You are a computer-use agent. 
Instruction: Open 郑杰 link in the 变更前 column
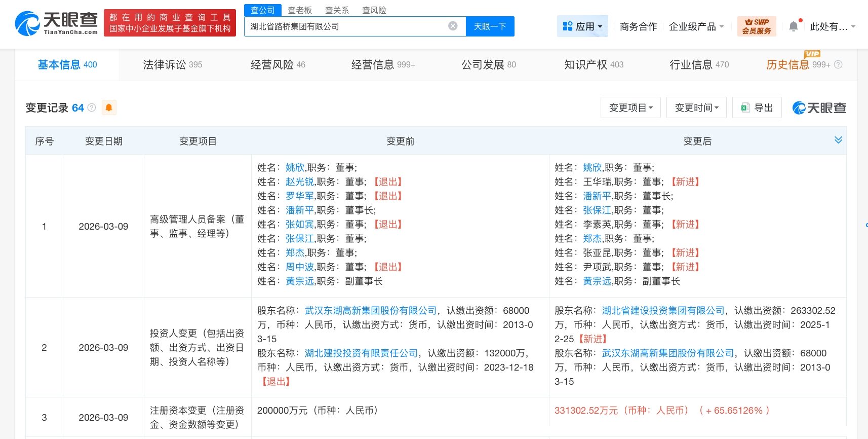tap(295, 252)
